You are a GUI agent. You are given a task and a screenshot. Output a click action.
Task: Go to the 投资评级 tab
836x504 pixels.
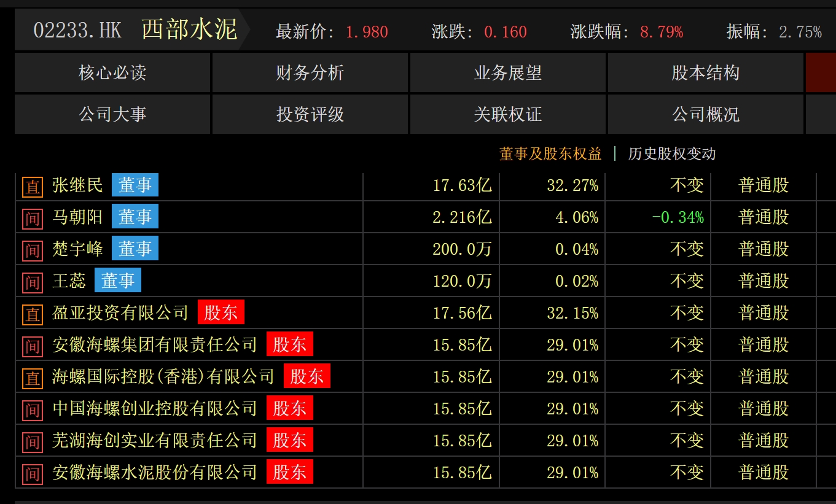310,114
